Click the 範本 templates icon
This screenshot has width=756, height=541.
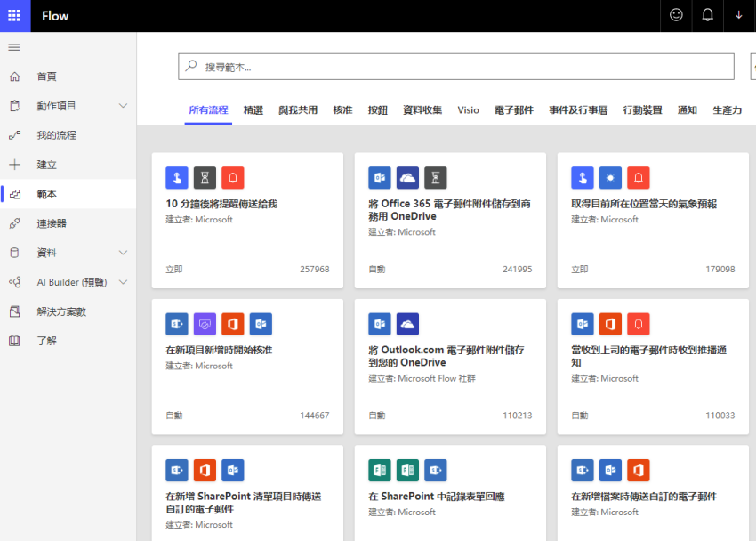(15, 194)
